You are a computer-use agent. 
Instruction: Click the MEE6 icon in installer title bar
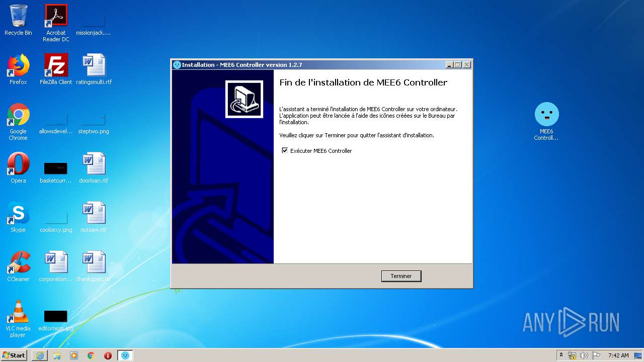pos(177,65)
